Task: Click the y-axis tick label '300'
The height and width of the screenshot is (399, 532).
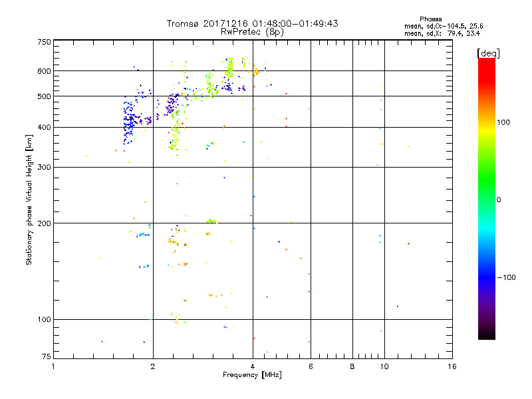Action: pyautogui.click(x=45, y=167)
